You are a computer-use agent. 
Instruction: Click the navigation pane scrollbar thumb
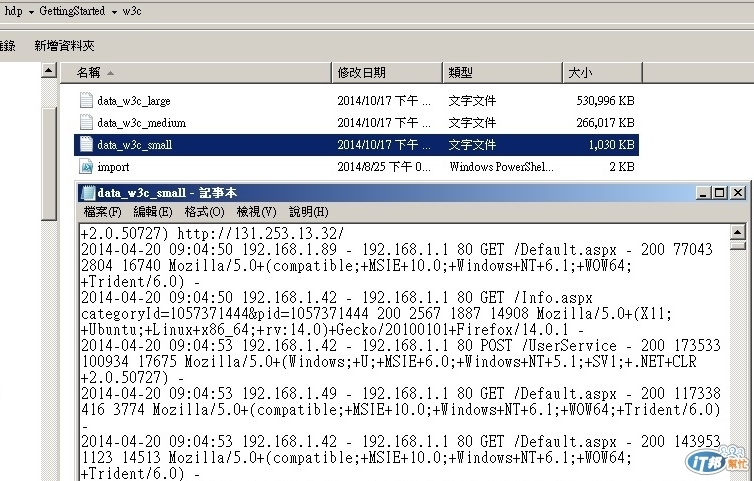(49, 164)
